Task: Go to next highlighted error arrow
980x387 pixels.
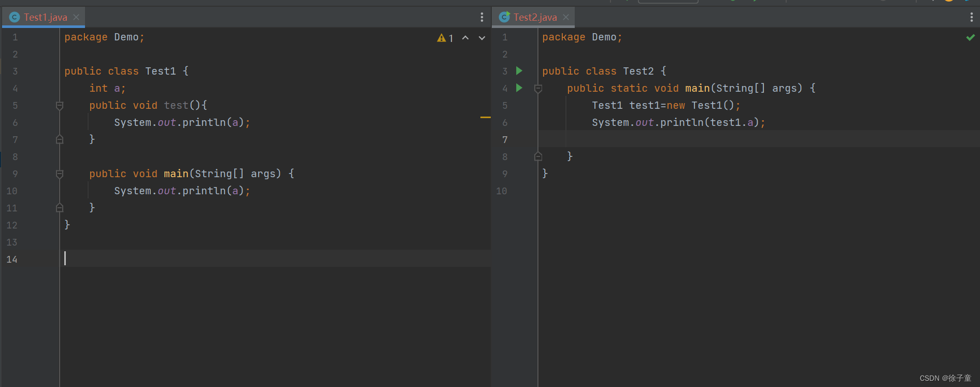Action: (x=482, y=38)
